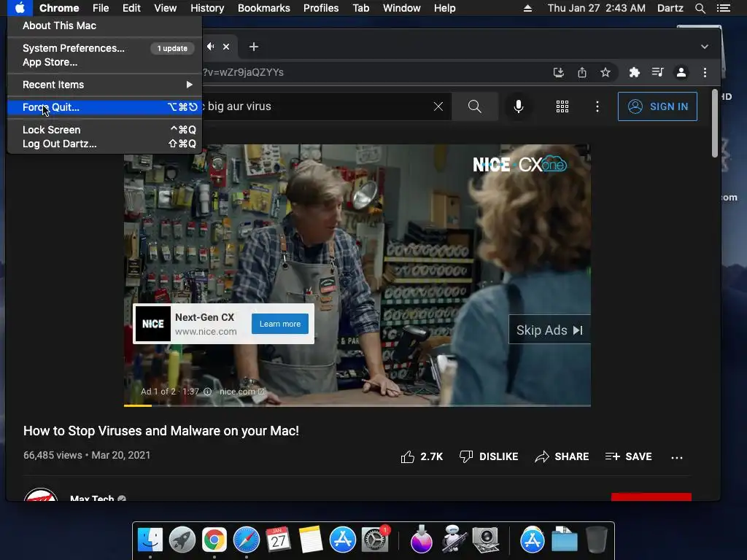747x560 pixels.
Task: Click the install app icon in address bar
Action: 558,72
